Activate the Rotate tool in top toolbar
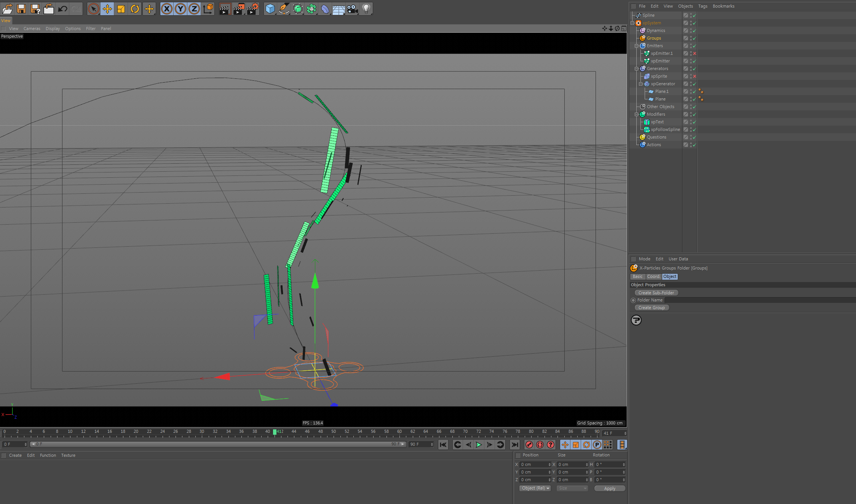856x504 pixels. [x=135, y=8]
